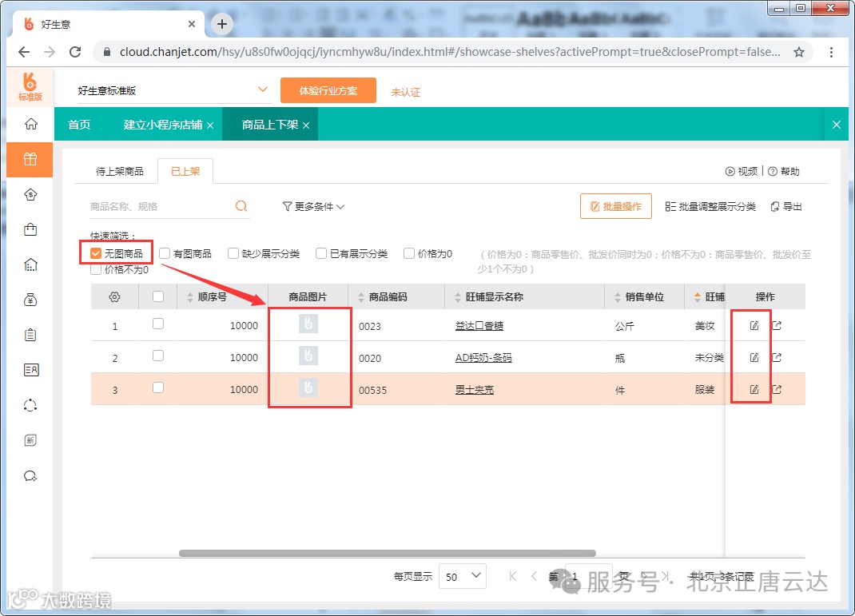
Task: Open 帮助 help link
Action: click(784, 171)
